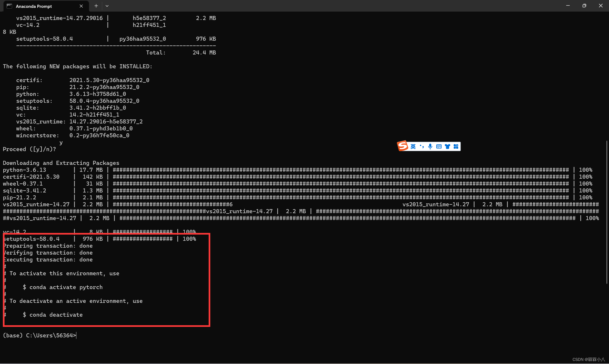The width and height of the screenshot is (609, 364).
Task: Open the Sogou toolbox grid icon
Action: click(x=456, y=147)
